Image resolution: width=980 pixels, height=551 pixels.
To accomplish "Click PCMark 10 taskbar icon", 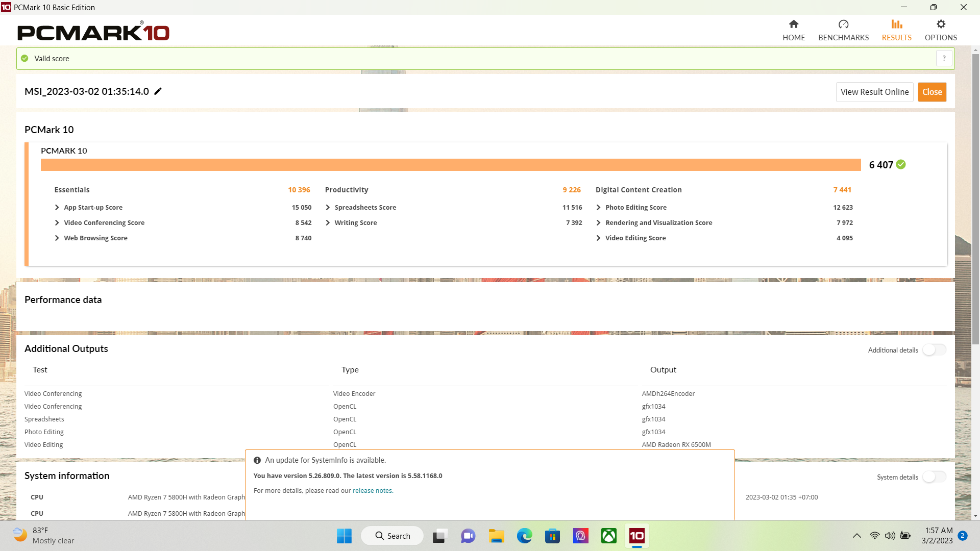I will tap(636, 536).
